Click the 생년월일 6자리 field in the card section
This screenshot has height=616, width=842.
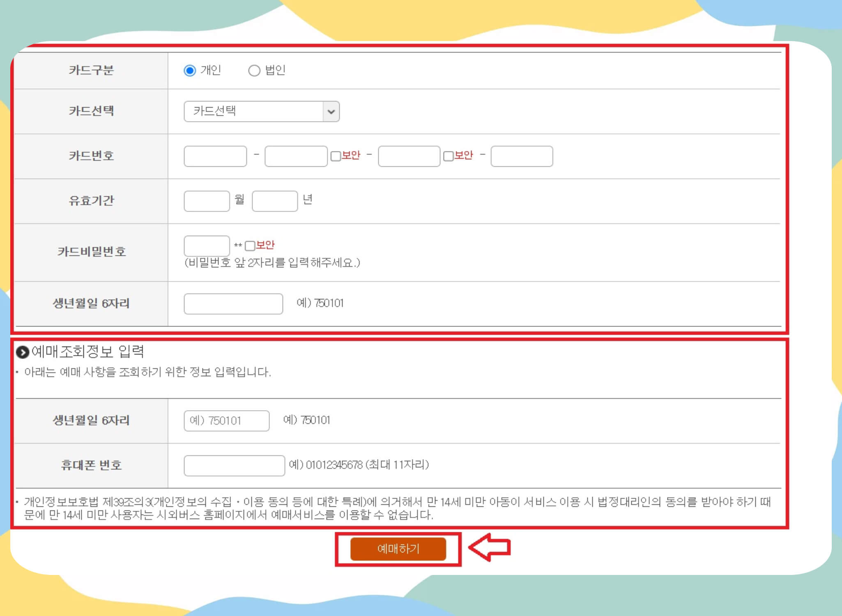tap(233, 304)
